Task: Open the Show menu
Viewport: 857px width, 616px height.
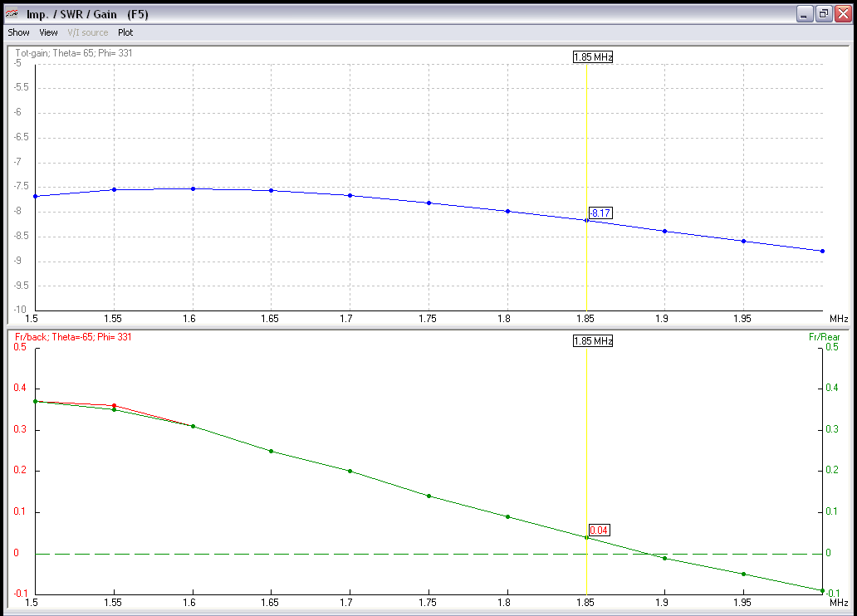Action: tap(18, 32)
